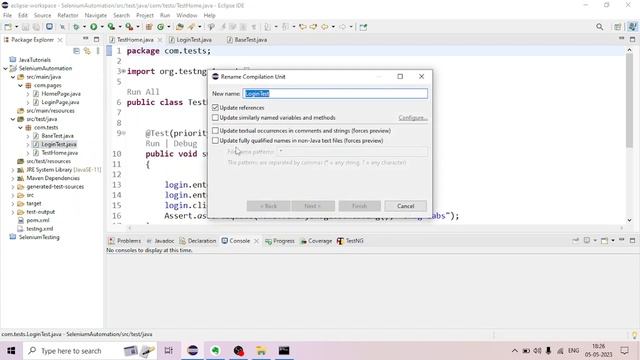Enable Update similarly named variables and methods
The width and height of the screenshot is (640, 360).
215,118
